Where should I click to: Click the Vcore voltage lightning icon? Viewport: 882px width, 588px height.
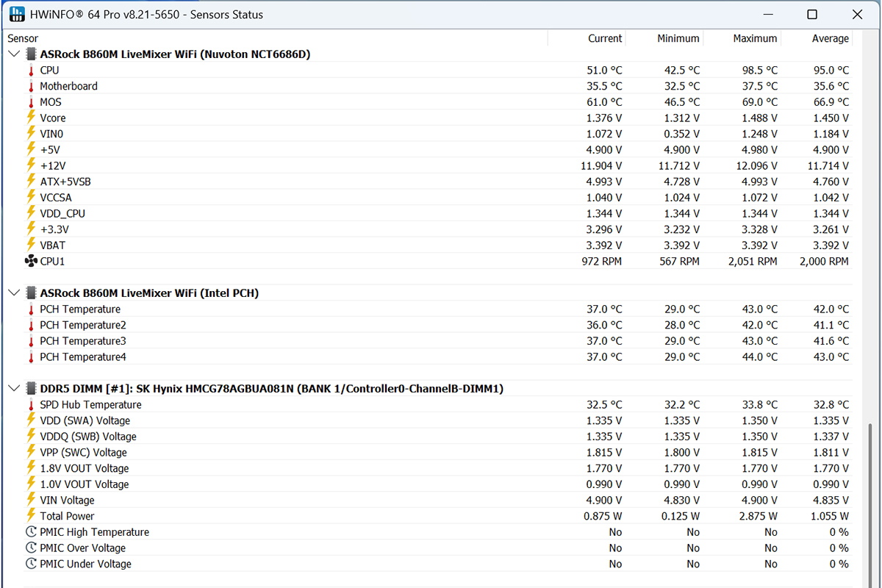click(31, 118)
